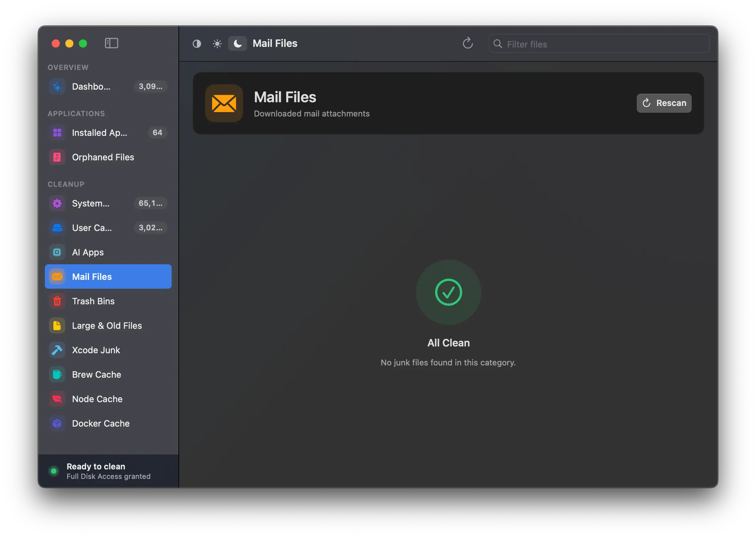Click the Ready to clean status text
756x538 pixels.
(x=96, y=466)
